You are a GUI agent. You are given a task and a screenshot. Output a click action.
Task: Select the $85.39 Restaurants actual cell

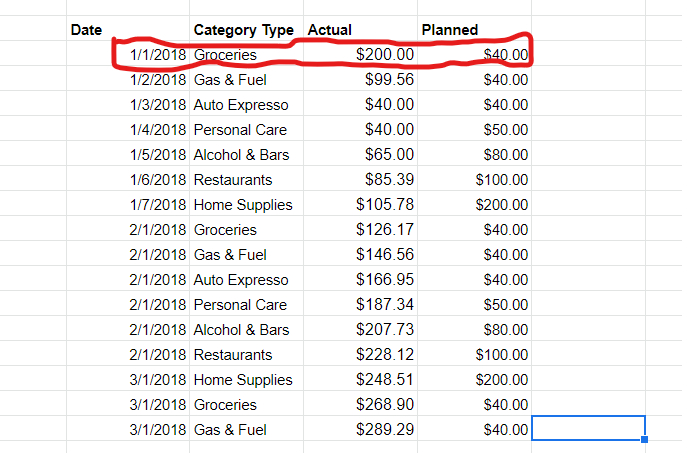point(360,179)
